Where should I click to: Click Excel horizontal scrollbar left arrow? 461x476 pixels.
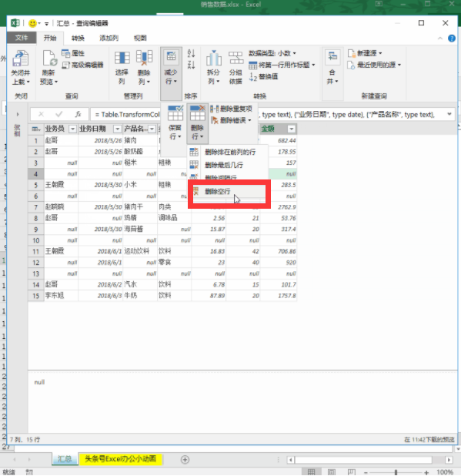pos(291,460)
